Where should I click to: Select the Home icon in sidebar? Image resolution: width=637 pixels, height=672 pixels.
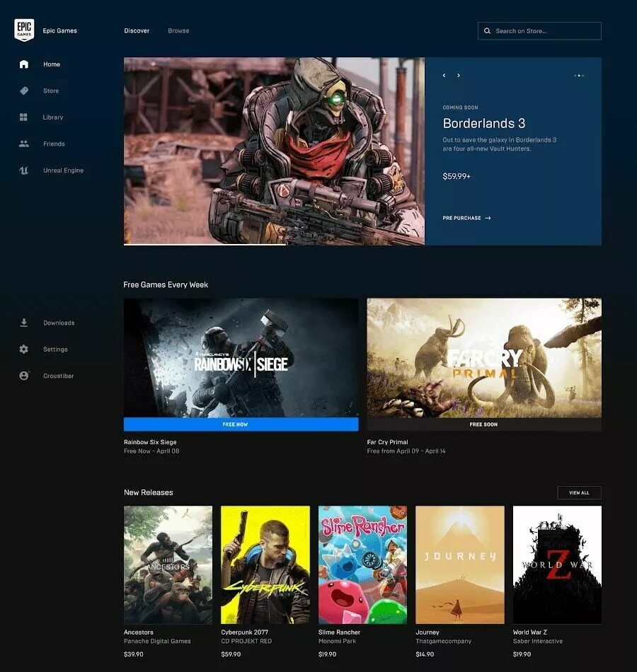click(23, 64)
